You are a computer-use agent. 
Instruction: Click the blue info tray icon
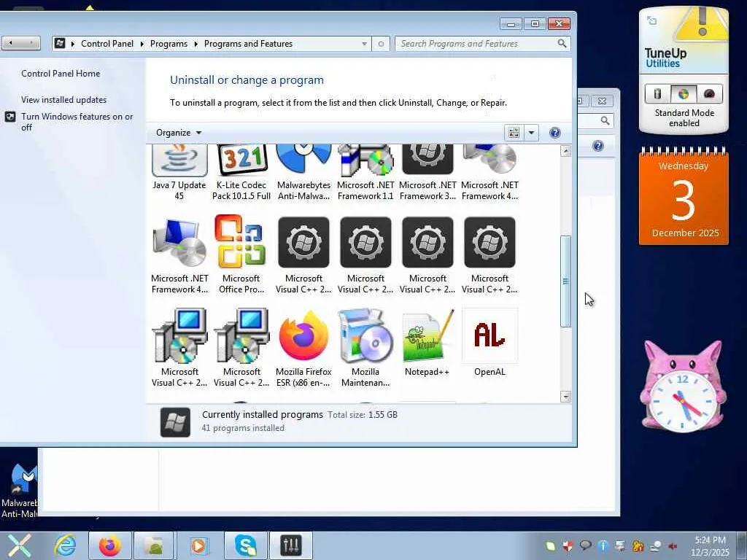[x=603, y=545]
